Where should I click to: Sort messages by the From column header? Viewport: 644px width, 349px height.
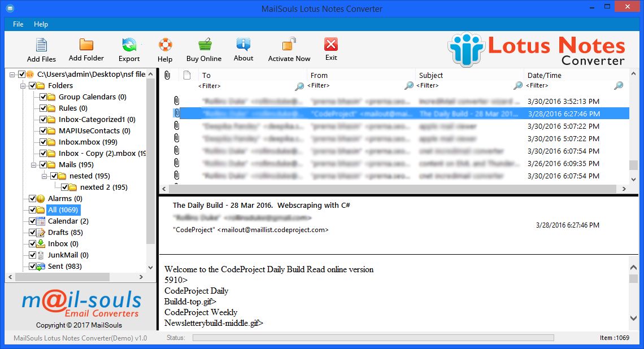coord(319,76)
